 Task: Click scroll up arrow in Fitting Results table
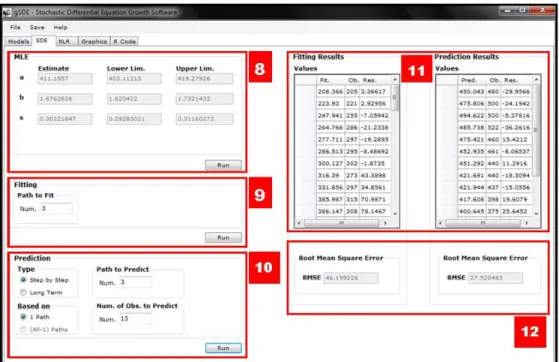coord(395,79)
